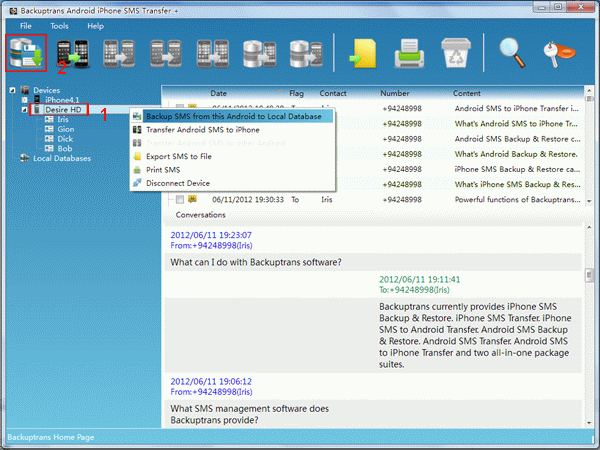
Task: Click message 'iPhone SMS Backup & Restore ca...'
Action: (x=517, y=169)
